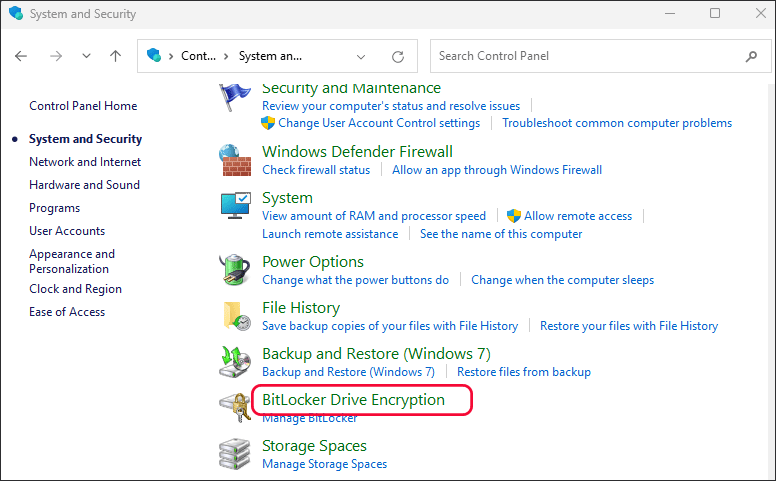
Task: Open blue Backup and Restore (Windows 7) sublink
Action: (348, 372)
